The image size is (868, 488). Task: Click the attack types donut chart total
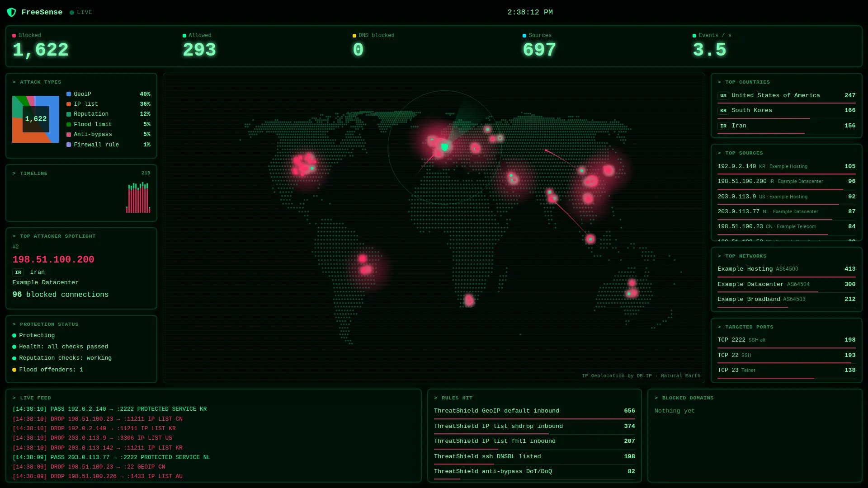(36, 119)
